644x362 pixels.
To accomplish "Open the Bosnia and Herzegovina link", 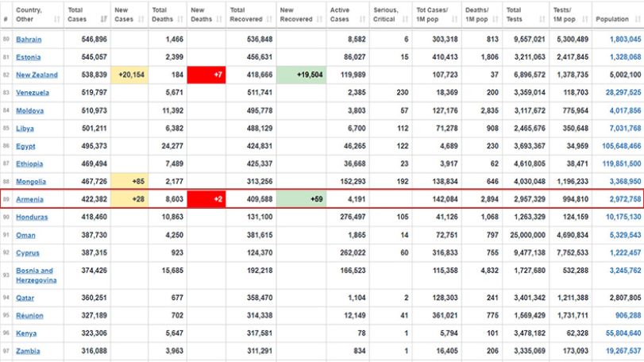I will 37,275.
